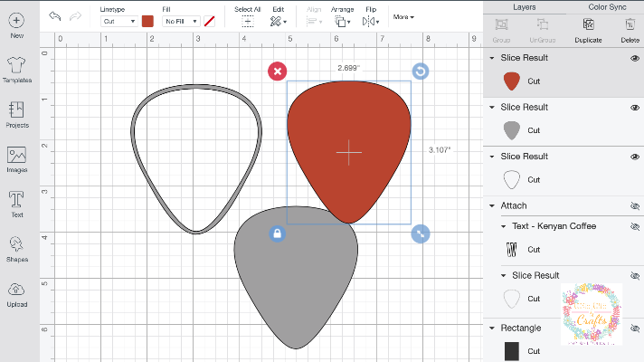Show the nested Slice Result layer
This screenshot has height=362, width=644.
tap(635, 276)
